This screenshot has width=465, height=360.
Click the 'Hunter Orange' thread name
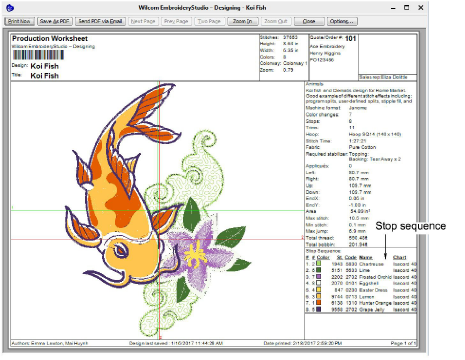[375, 303]
